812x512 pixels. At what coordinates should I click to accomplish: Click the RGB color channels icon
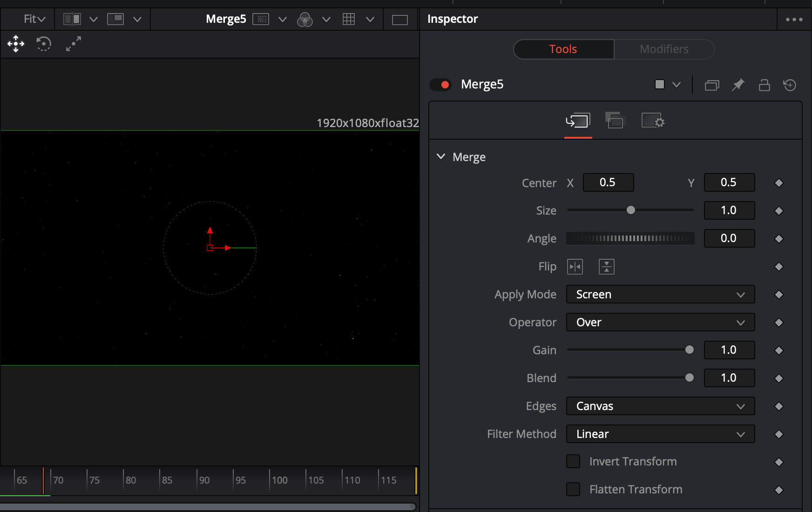[x=305, y=19]
